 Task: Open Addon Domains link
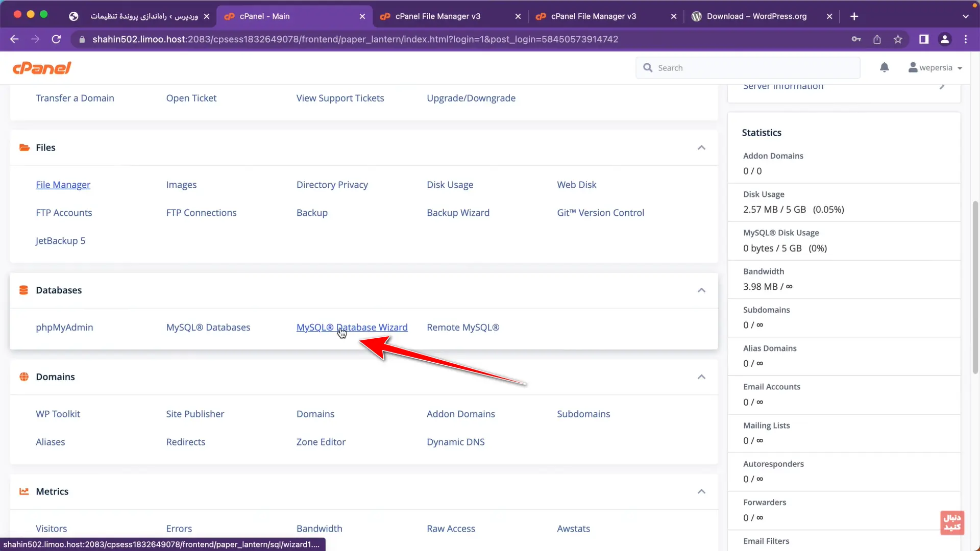(x=460, y=414)
